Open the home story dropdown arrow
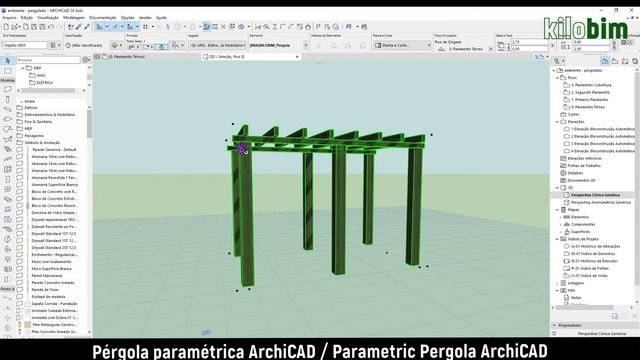Image resolution: width=640 pixels, height=360 pixels. (490, 49)
